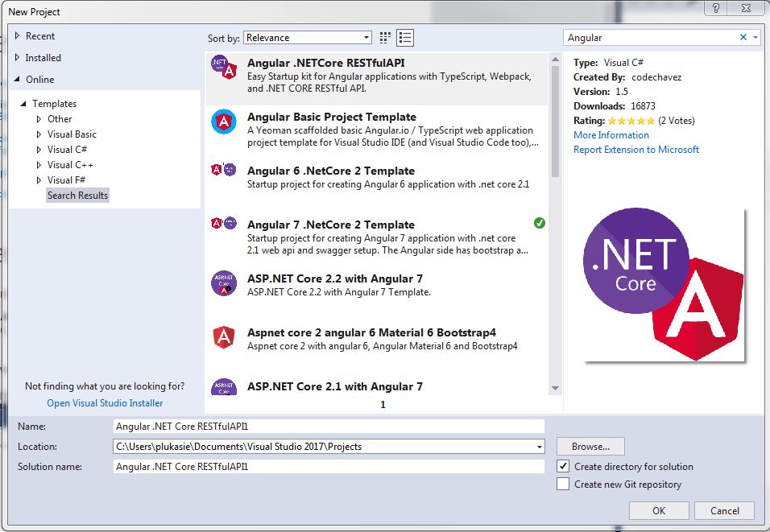This screenshot has height=532, width=770.
Task: Select Angular 6 .NetCore 2 Template title
Action: [x=330, y=171]
